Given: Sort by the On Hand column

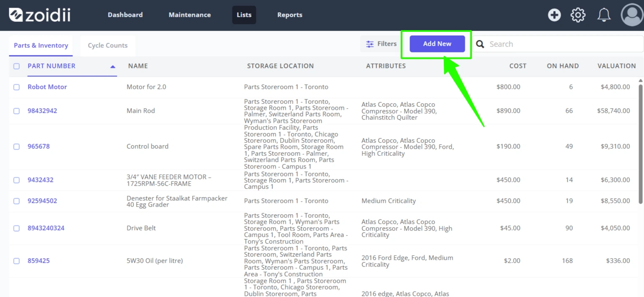Looking at the screenshot, I should click(x=563, y=66).
